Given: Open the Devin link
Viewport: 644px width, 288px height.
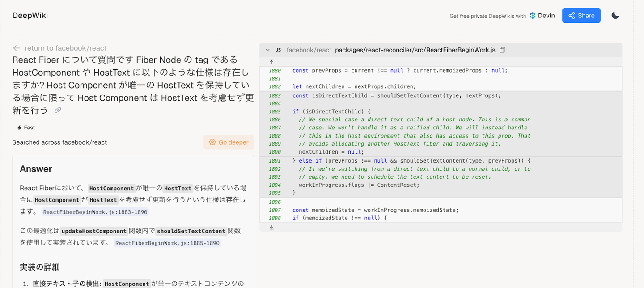Looking at the screenshot, I should click(x=542, y=16).
